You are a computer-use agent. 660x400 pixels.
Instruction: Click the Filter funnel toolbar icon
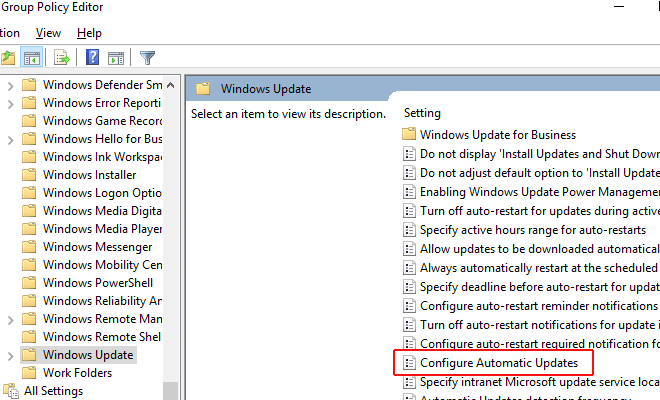(x=147, y=58)
